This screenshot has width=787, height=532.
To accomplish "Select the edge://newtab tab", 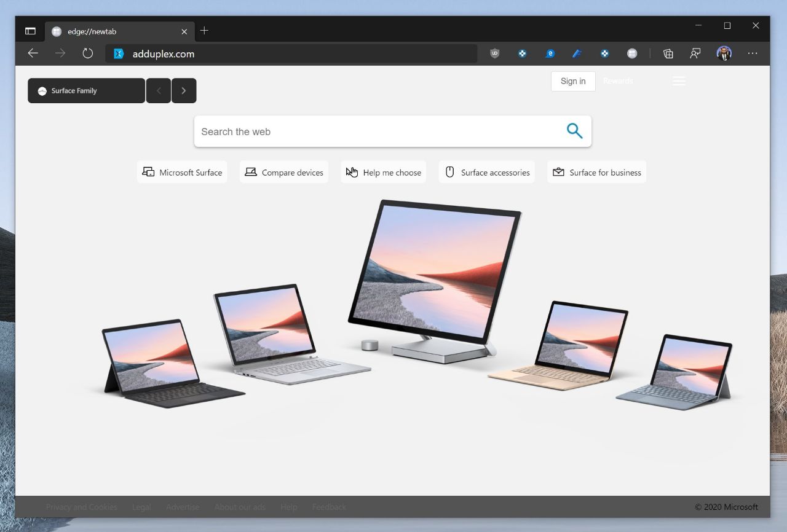I will 119,31.
